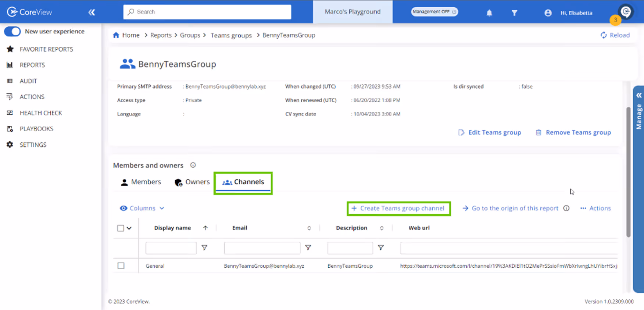This screenshot has height=310, width=644.
Task: Click the Audit sidebar icon
Action: coord(10,81)
